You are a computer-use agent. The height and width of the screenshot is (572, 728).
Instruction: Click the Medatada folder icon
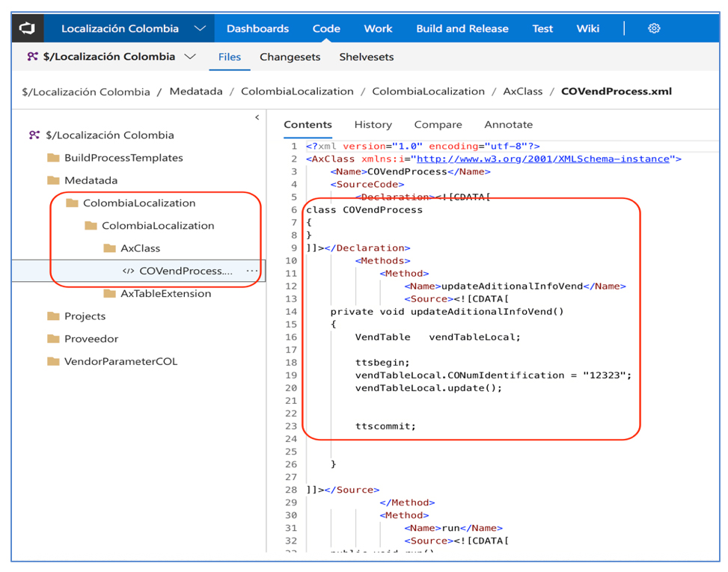[x=53, y=180]
